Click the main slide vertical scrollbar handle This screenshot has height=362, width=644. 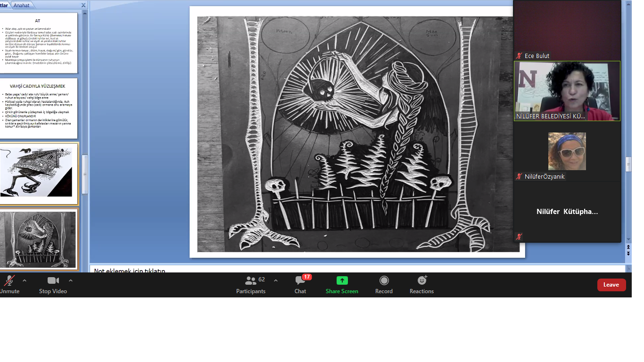pos(628,165)
